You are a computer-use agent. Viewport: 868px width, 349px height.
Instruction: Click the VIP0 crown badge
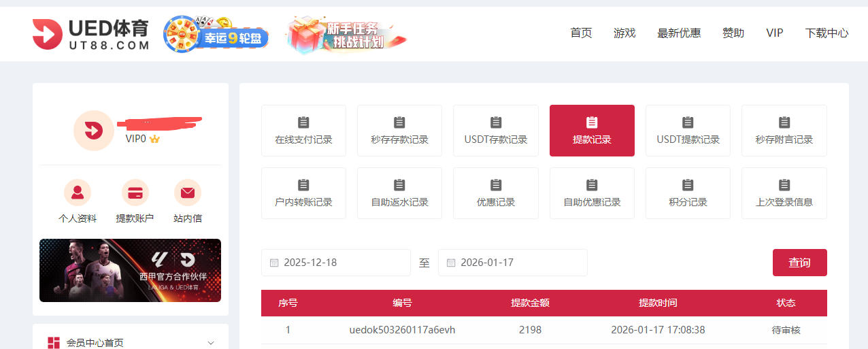[x=154, y=139]
